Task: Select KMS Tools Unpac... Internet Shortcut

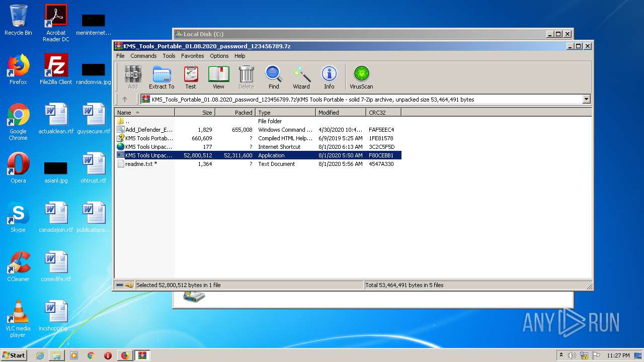Action: coord(258,147)
